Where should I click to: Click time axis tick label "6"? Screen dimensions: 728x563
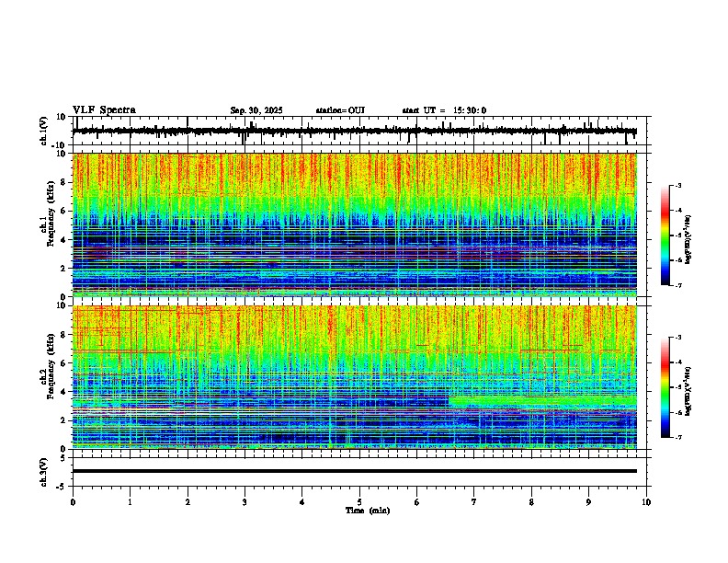[417, 502]
